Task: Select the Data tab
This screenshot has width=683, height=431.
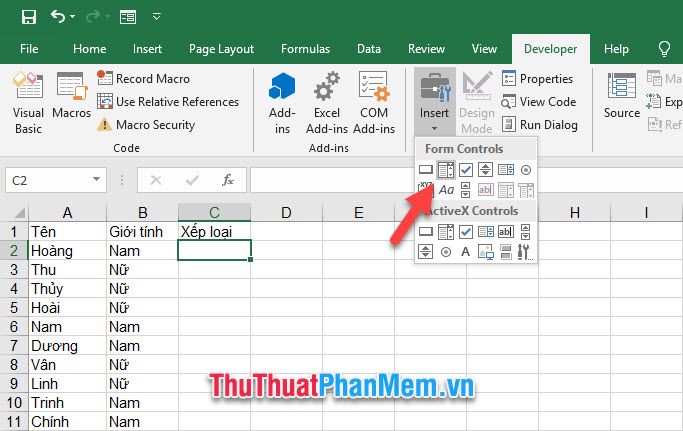Action: point(369,49)
